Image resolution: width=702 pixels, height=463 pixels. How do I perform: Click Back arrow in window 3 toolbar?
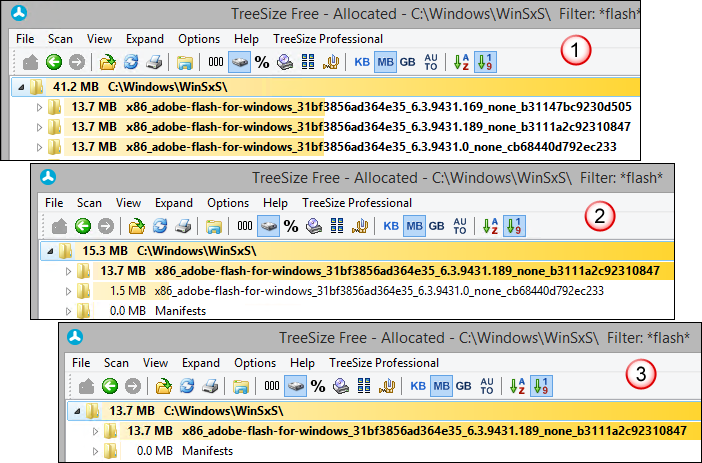pyautogui.click(x=110, y=386)
